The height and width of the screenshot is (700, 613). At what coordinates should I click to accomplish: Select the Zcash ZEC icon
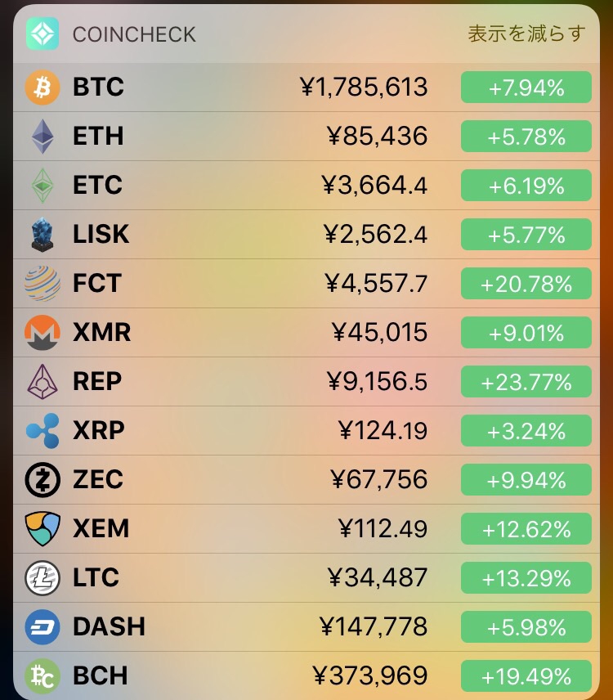click(x=43, y=480)
